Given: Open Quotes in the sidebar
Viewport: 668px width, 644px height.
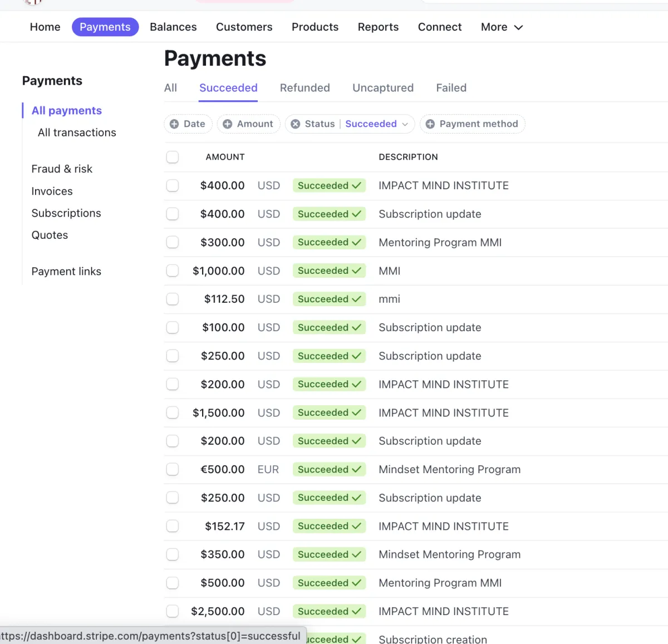Looking at the screenshot, I should point(50,235).
